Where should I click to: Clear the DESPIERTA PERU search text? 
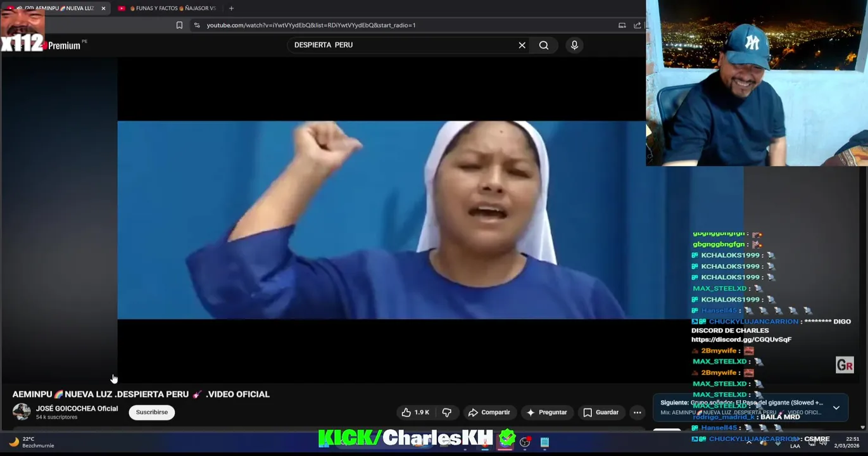(522, 45)
